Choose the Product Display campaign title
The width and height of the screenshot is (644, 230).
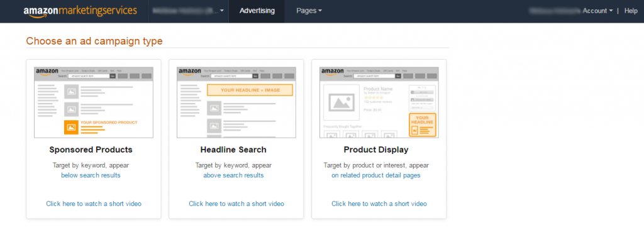pos(376,150)
